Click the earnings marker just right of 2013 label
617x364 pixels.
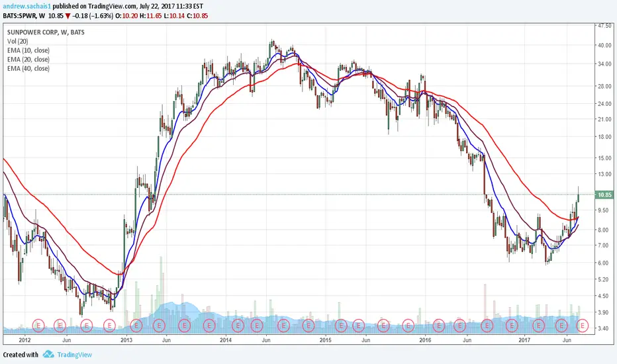pyautogui.click(x=136, y=326)
